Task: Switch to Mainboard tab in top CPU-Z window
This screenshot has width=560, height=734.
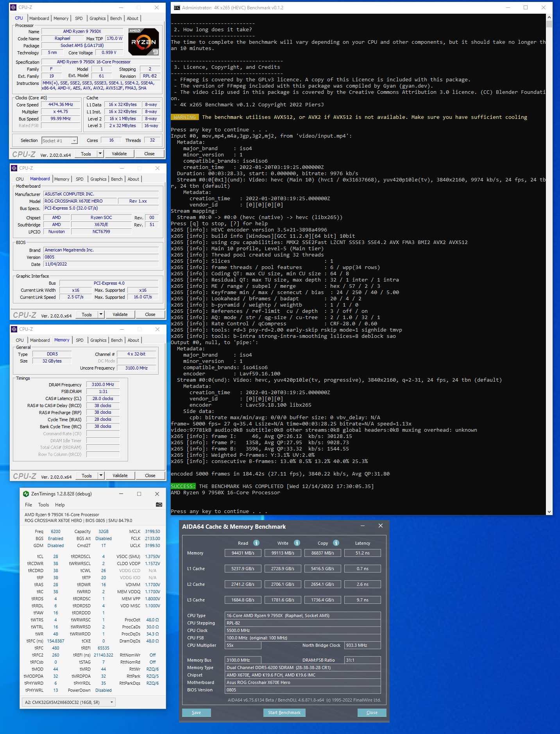Action: point(39,18)
